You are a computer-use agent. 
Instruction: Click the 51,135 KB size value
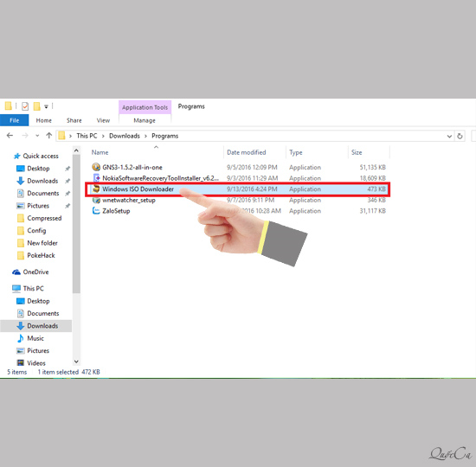(372, 167)
